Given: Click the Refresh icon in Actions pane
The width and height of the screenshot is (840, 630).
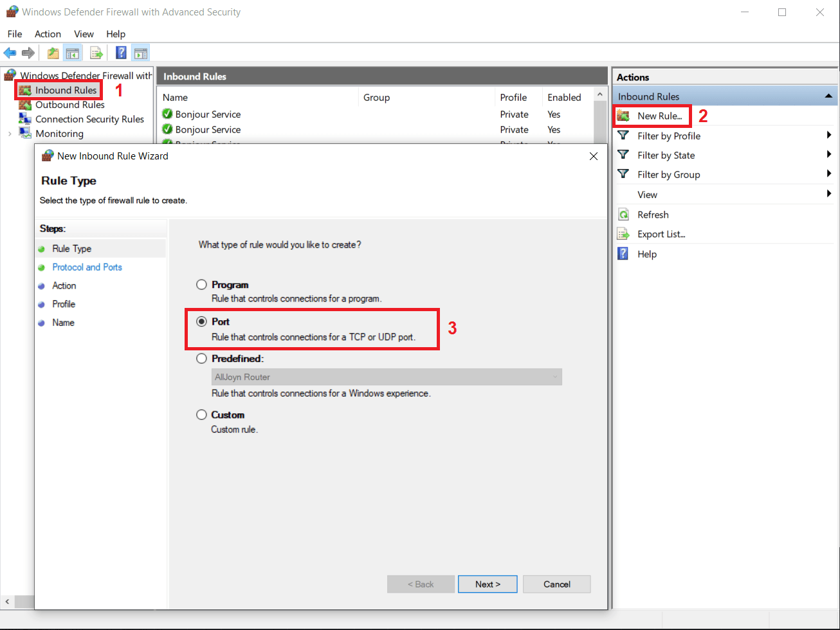Looking at the screenshot, I should 623,215.
